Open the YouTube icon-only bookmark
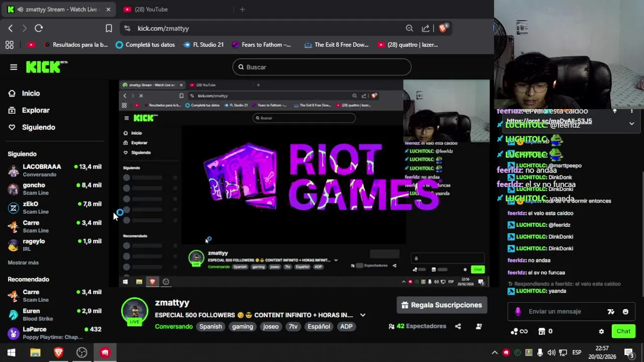Viewport: 644px width, 362px height. (31, 45)
